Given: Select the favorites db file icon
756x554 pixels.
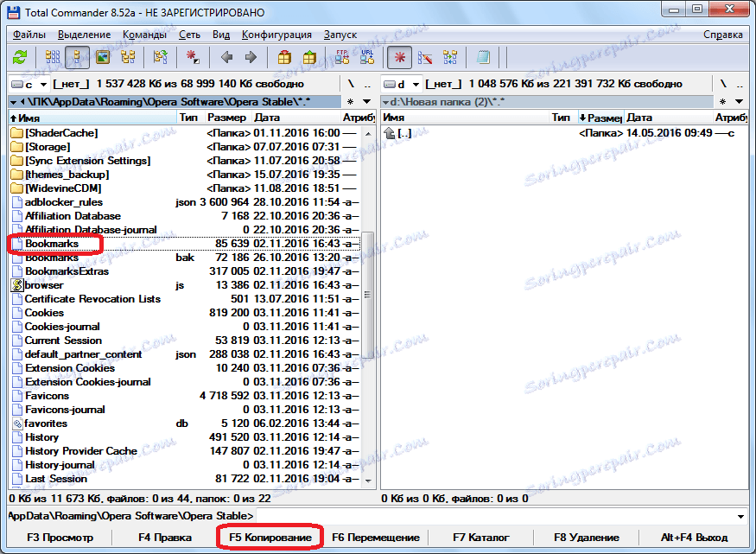Looking at the screenshot, I should (x=17, y=423).
